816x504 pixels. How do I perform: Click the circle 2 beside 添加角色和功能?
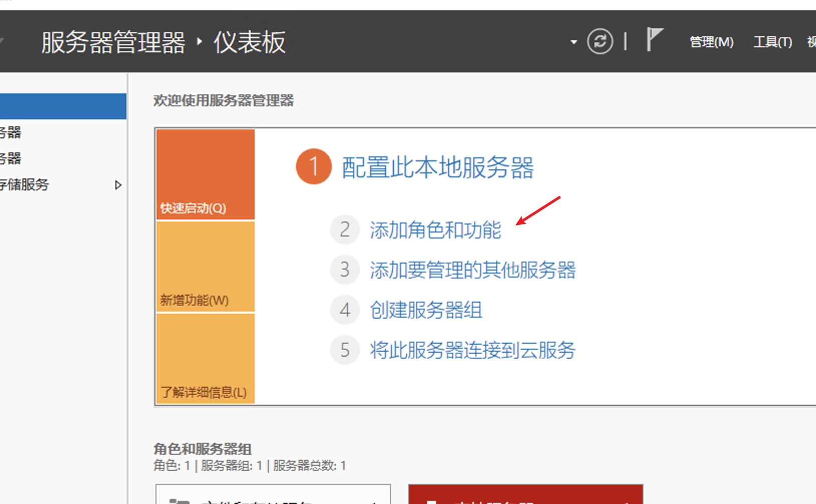tap(345, 229)
